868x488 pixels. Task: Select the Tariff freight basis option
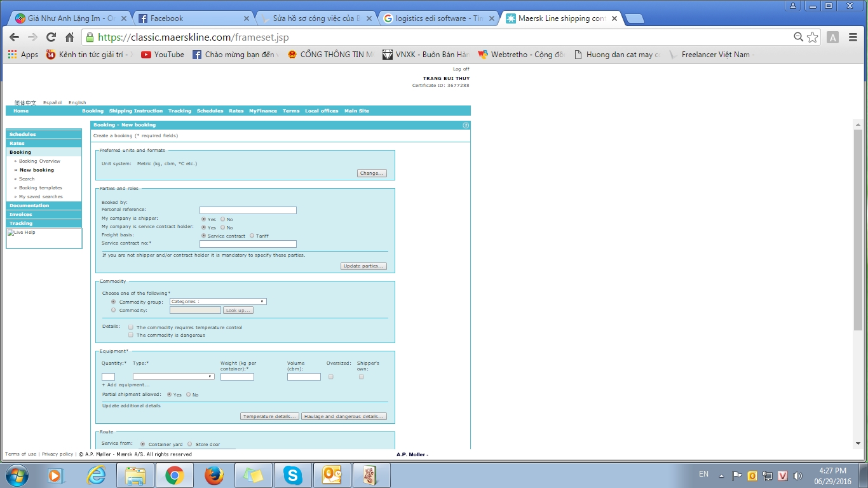tap(252, 236)
